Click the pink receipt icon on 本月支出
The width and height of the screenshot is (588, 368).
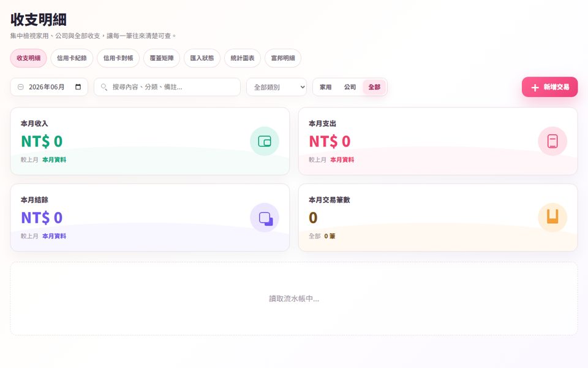[552, 141]
